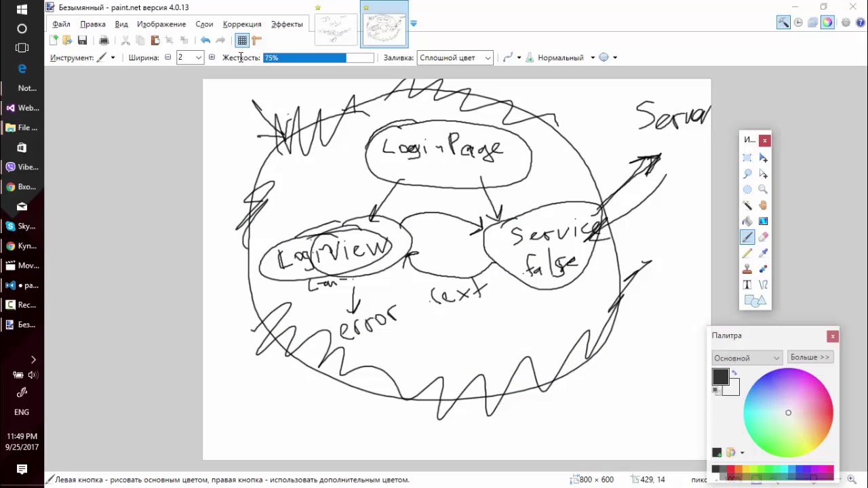Select the Gradient tool

tap(764, 221)
